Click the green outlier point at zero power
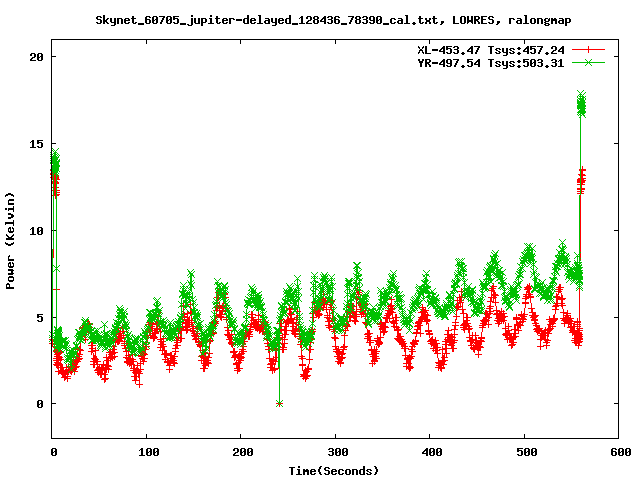The image size is (640, 480). [x=279, y=404]
